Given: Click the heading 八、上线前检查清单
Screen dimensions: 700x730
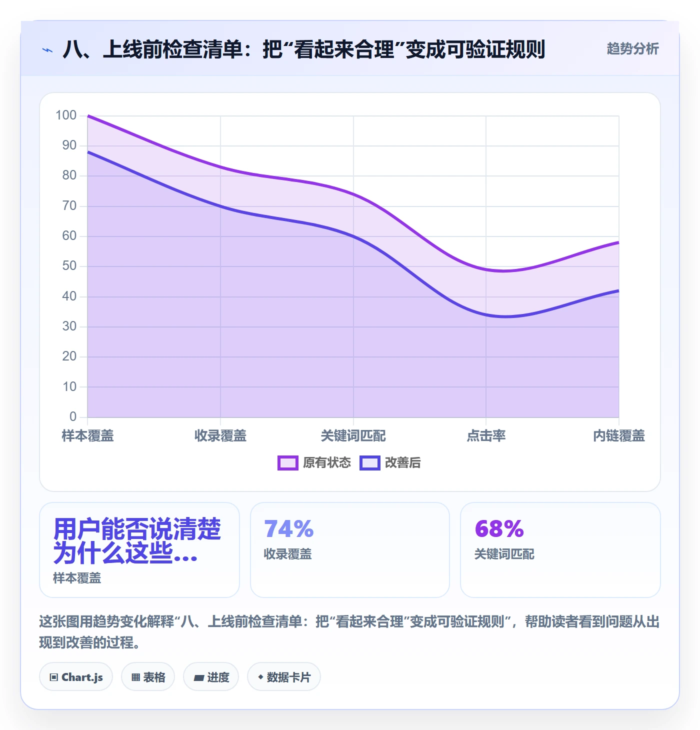Looking at the screenshot, I should click(x=304, y=49).
